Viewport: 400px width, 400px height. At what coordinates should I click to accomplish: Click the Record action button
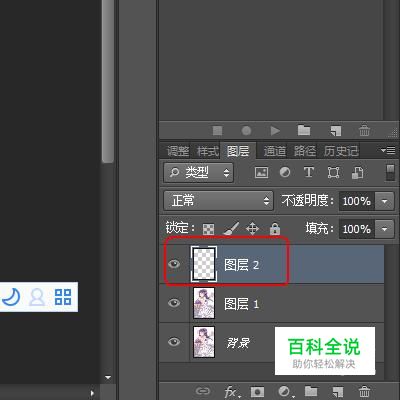point(246,131)
